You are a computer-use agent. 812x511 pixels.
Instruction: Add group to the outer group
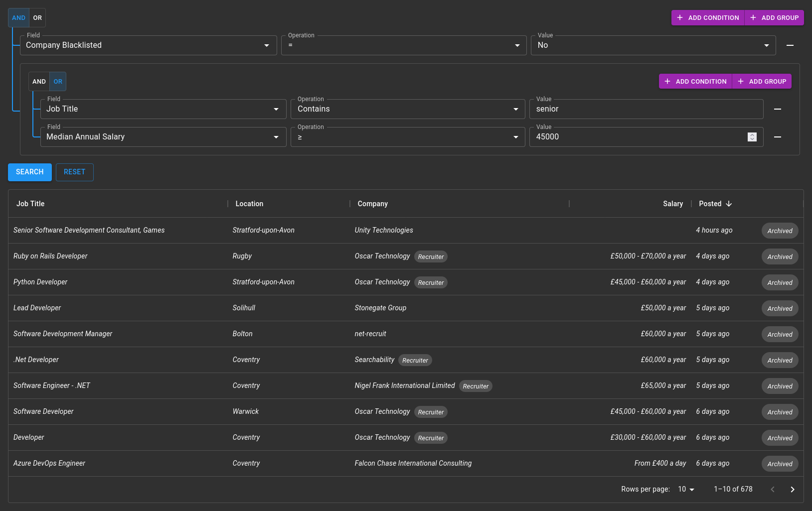(774, 18)
